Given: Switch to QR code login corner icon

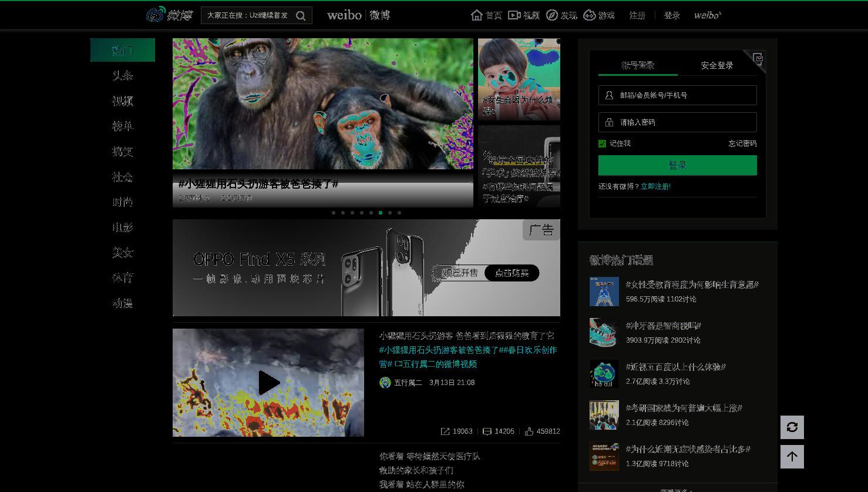Looking at the screenshot, I should (x=758, y=59).
